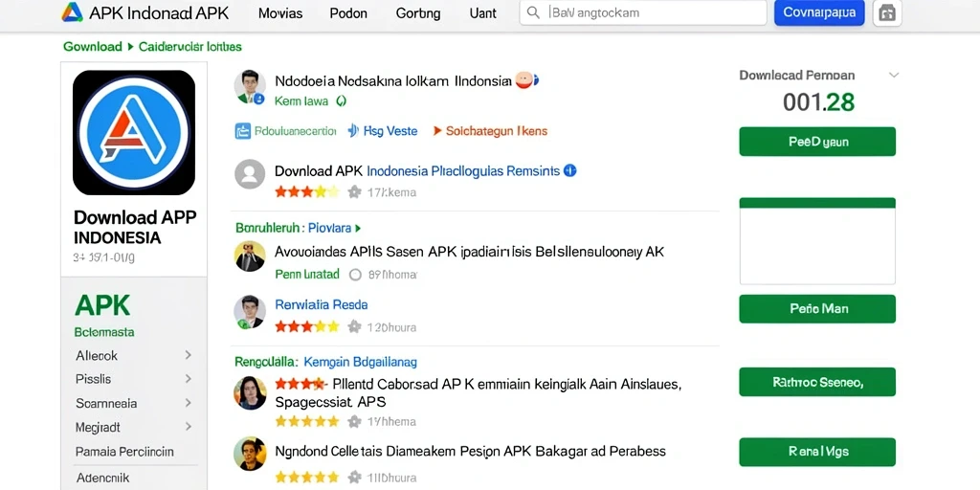Click the avatar beside Ndodoeia Nodsakina

(x=250, y=86)
